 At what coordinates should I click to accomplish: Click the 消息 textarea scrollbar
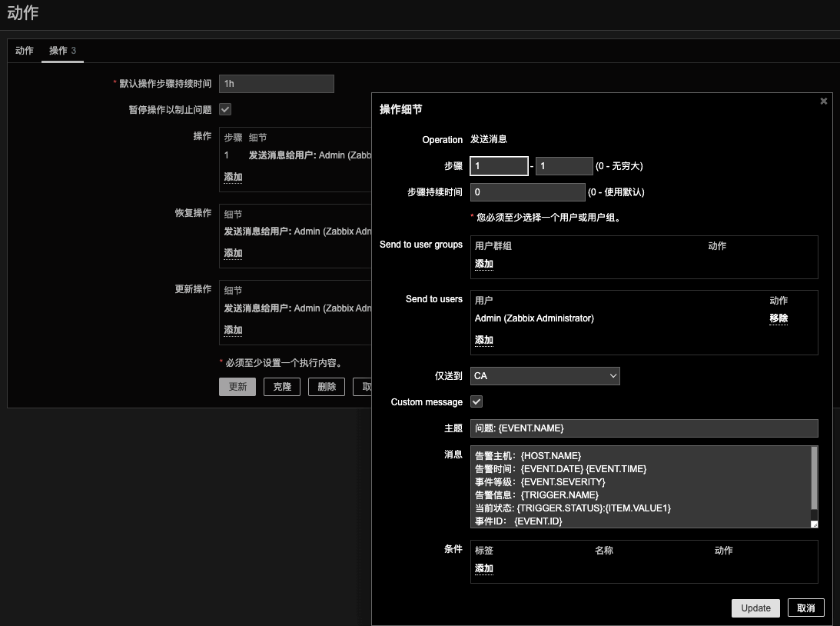[815, 478]
